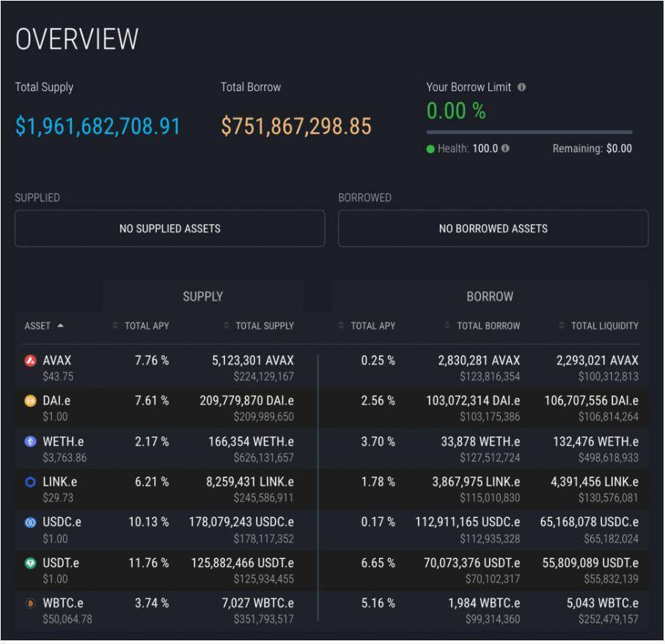Click 125,882,466 USDT.e total supply cell
665x644 pixels.
point(243,563)
